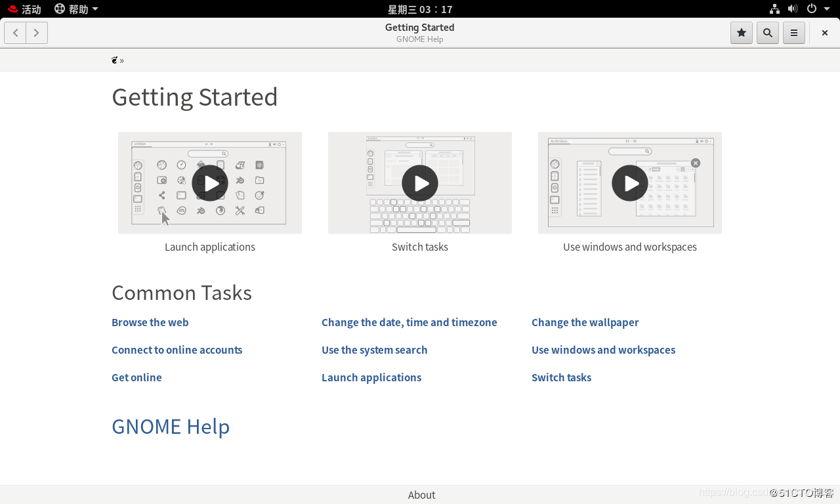Open the GNOME Help heading link
The height and width of the screenshot is (504, 840).
[171, 427]
